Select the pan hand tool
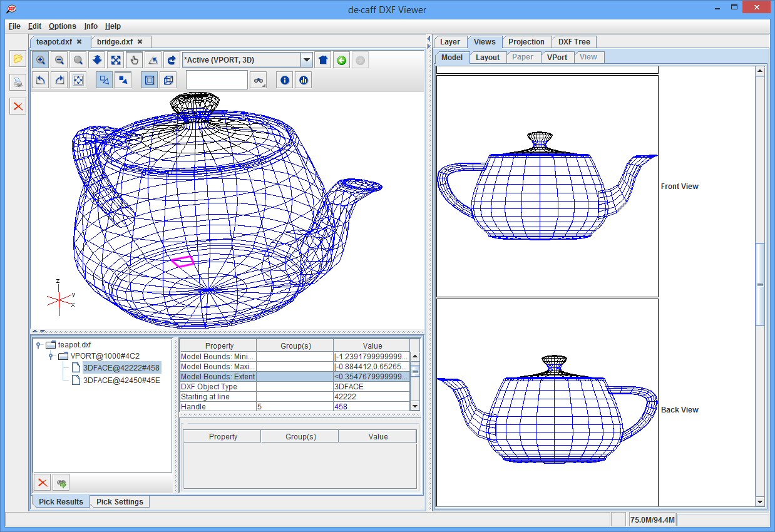Viewport: 775px width, 532px height. (x=134, y=60)
